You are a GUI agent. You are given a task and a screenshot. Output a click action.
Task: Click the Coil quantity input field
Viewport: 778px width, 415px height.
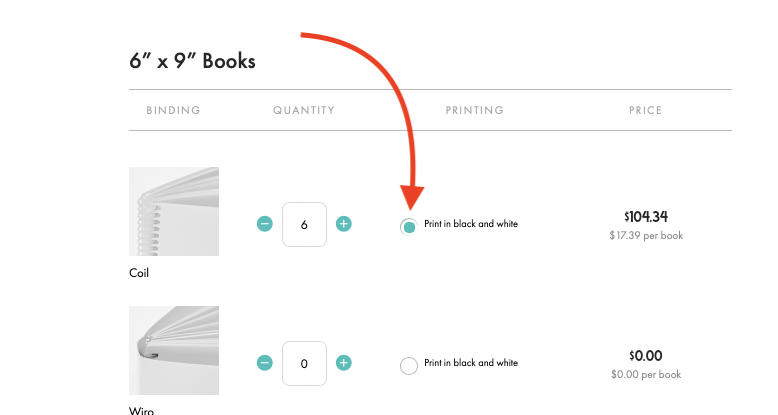304,224
